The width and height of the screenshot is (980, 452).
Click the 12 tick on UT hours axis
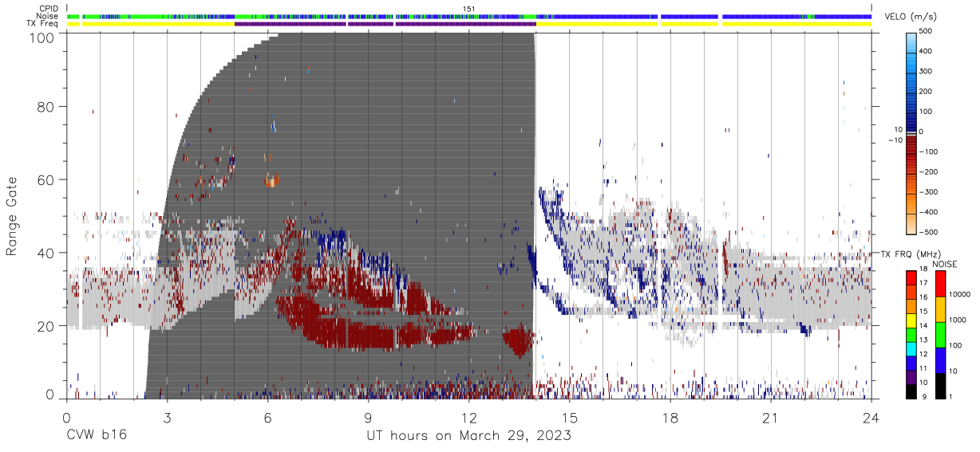point(468,418)
